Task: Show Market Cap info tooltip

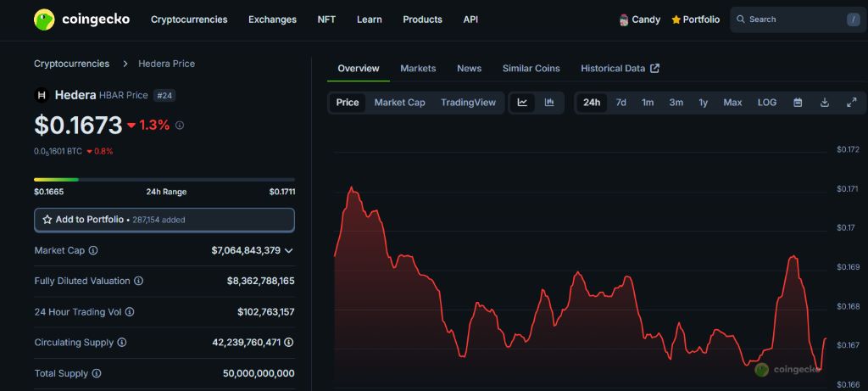Action: coord(93,250)
